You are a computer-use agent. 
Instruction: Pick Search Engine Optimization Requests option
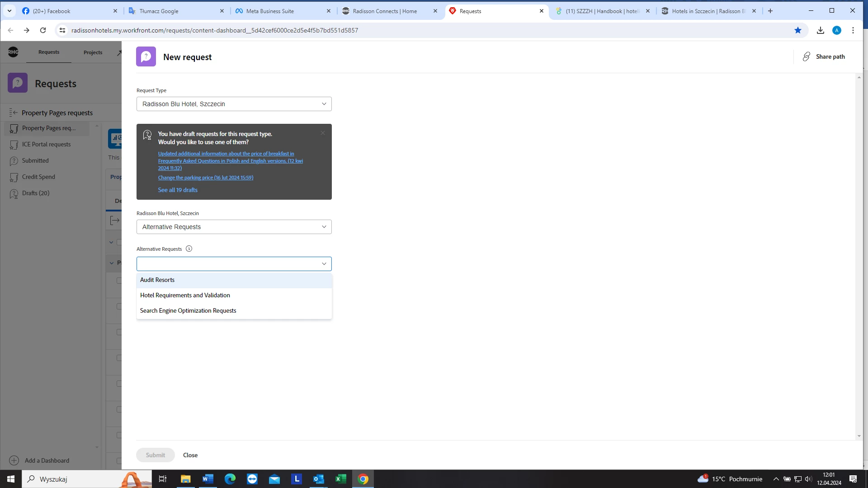tap(188, 311)
